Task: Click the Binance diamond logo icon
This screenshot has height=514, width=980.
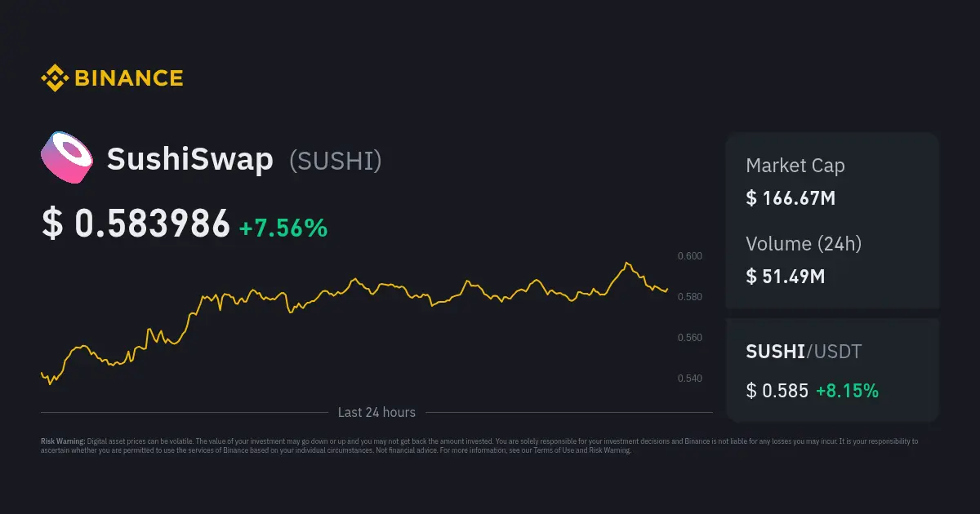Action: [55, 78]
